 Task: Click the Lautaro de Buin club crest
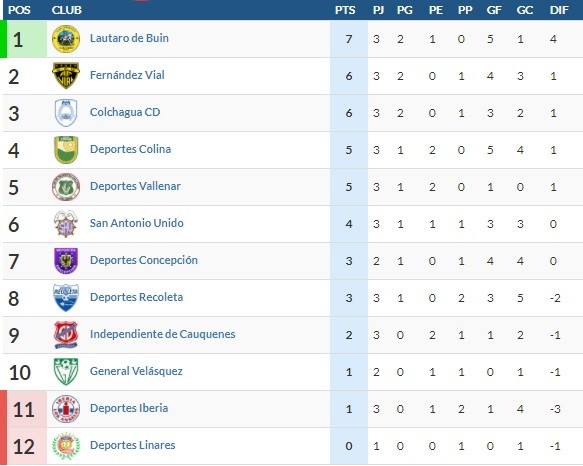66,39
